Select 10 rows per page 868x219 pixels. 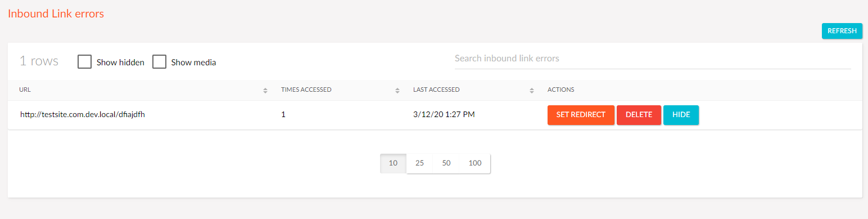(x=393, y=163)
